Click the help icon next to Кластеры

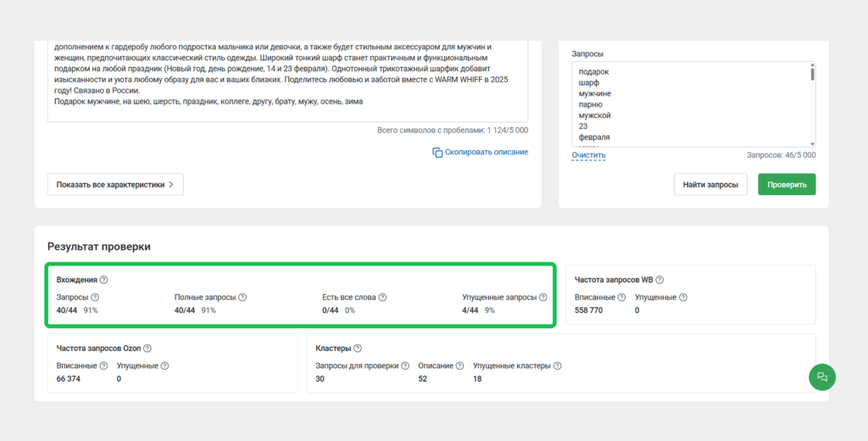click(x=358, y=349)
